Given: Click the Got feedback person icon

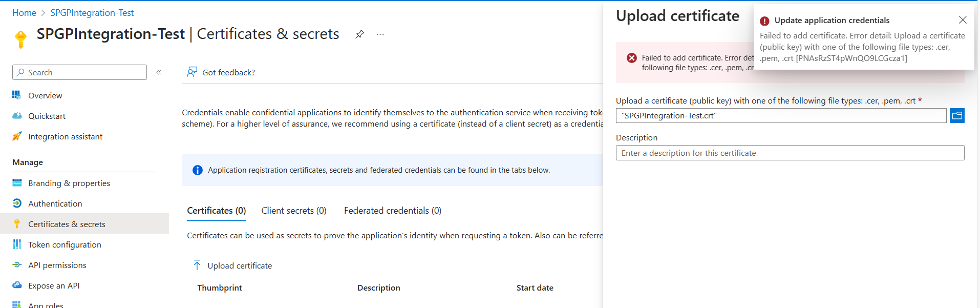Looking at the screenshot, I should coord(192,72).
